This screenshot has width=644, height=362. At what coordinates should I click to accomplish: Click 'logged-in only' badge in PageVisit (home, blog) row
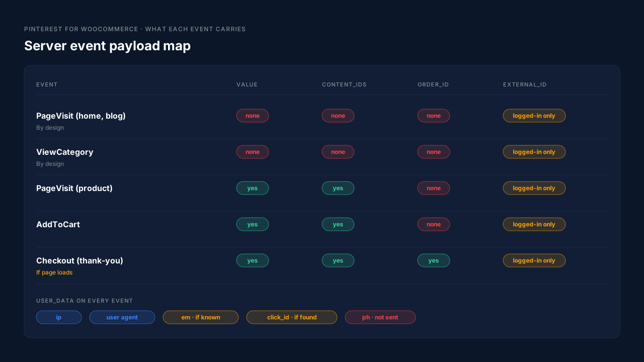(534, 116)
